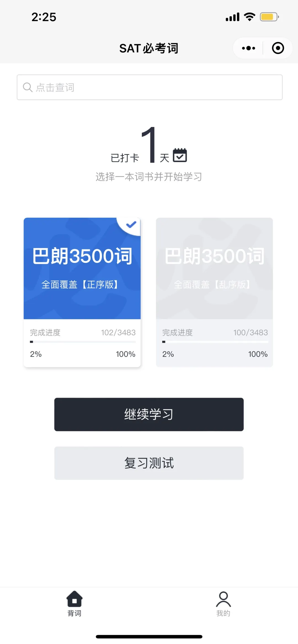Tap the search magnifier icon
Image resolution: width=298 pixels, height=644 pixels.
[28, 87]
